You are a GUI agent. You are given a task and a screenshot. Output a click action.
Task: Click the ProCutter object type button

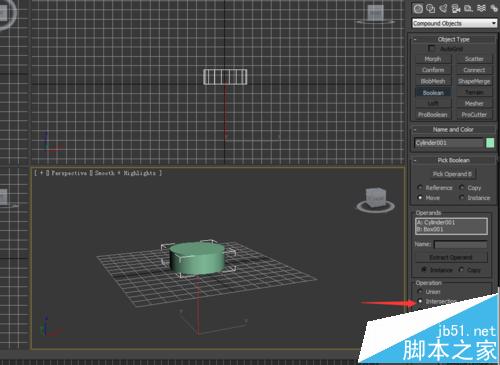click(x=474, y=115)
